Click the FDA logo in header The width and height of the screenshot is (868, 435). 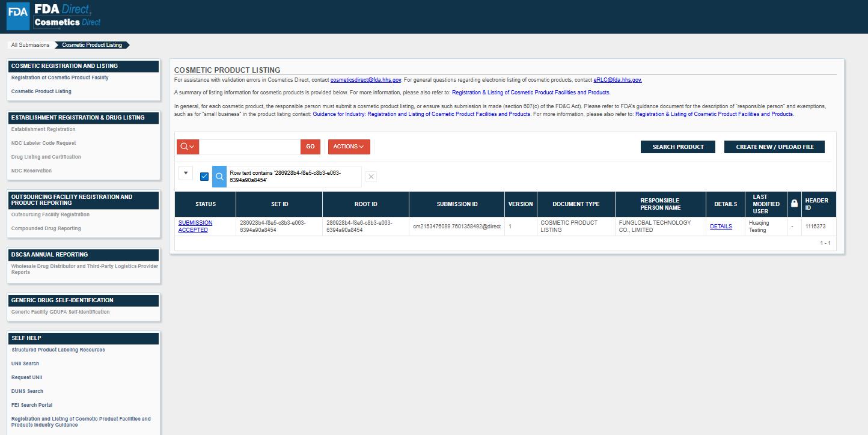pyautogui.click(x=18, y=16)
